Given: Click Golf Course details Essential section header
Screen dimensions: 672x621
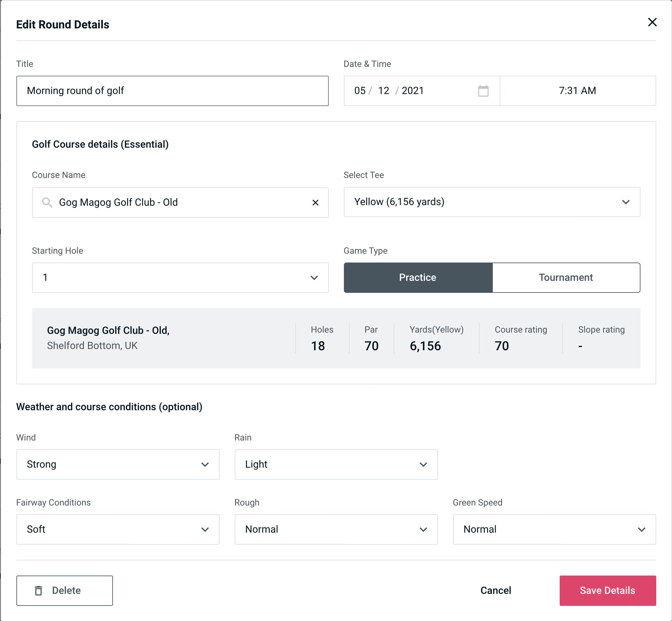Looking at the screenshot, I should [101, 144].
